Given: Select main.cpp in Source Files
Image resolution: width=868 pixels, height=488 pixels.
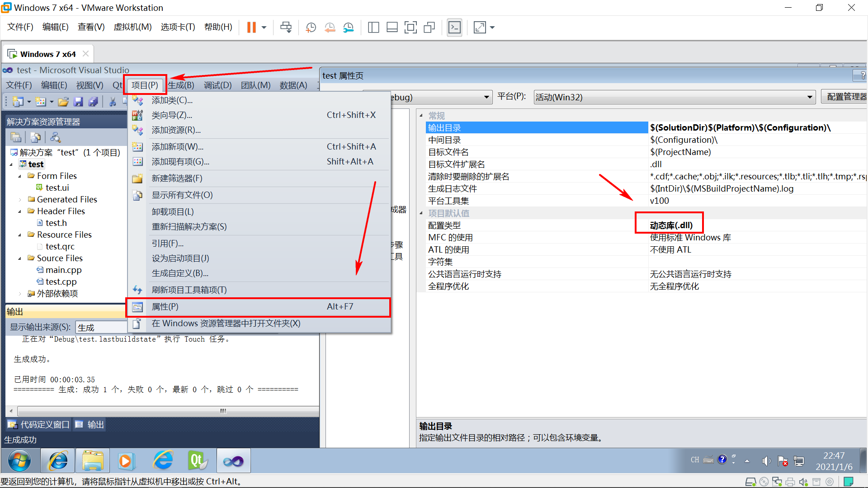Looking at the screenshot, I should (x=63, y=270).
